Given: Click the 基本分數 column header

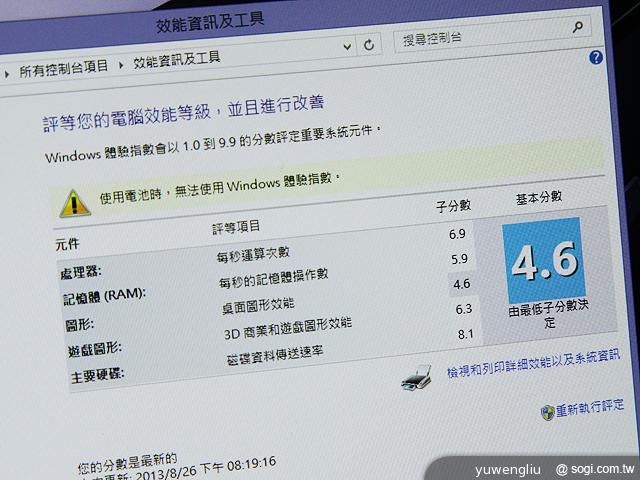Looking at the screenshot, I should point(539,198).
